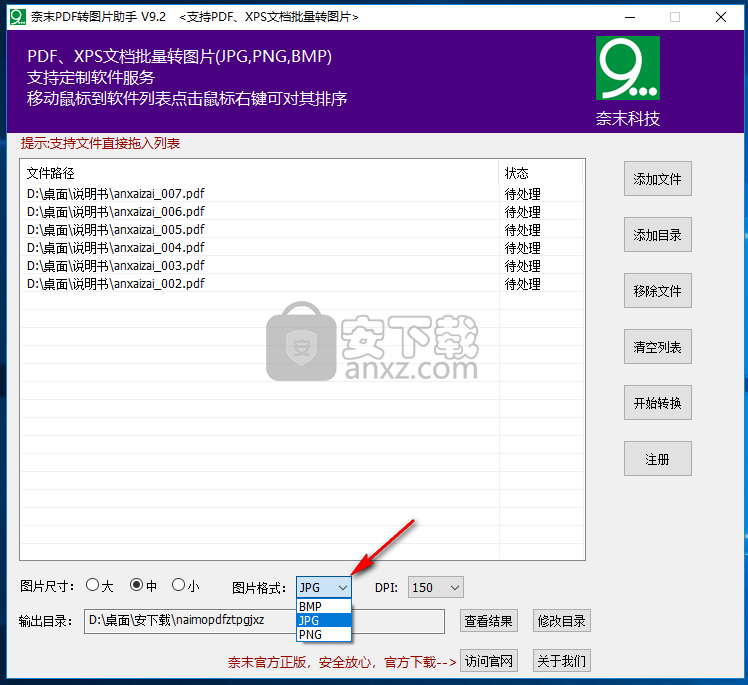Select the anxaizai_006.pdf row
The image size is (748, 685).
click(x=302, y=211)
